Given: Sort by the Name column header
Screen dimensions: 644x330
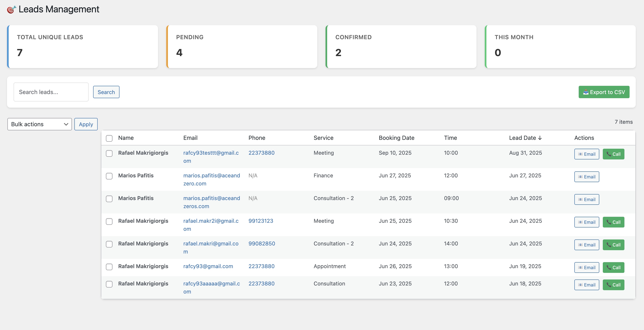Looking at the screenshot, I should pos(126,138).
